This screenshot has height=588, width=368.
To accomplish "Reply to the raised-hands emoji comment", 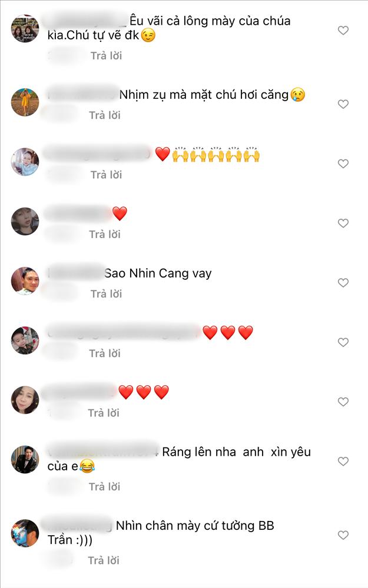I will point(106,175).
